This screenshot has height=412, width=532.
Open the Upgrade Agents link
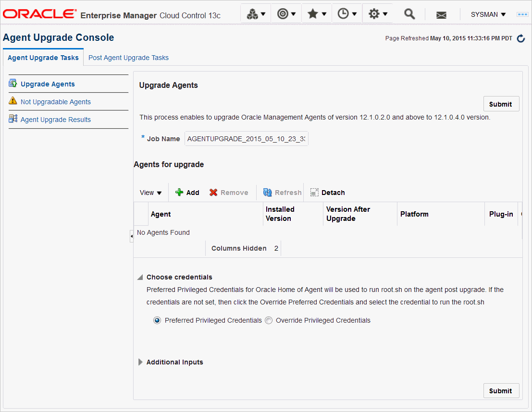(48, 84)
